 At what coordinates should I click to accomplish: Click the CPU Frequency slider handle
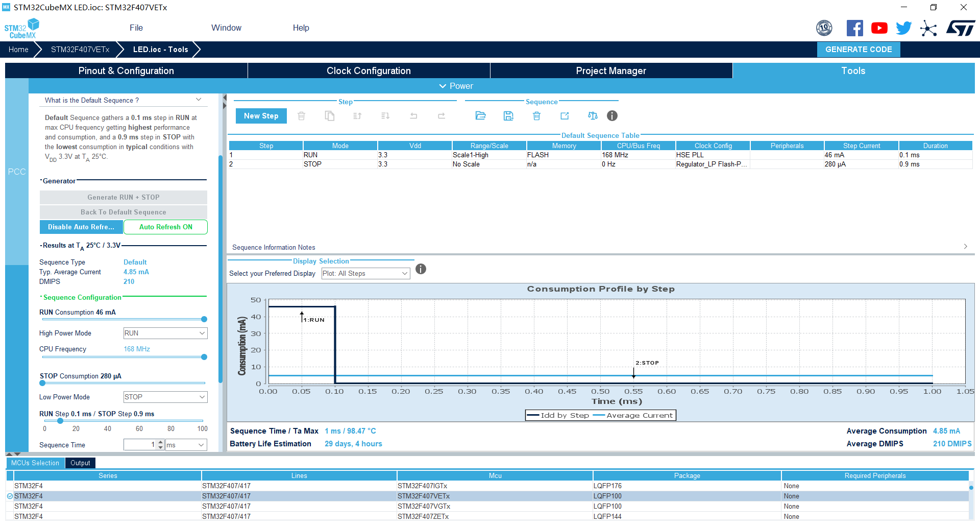point(204,357)
